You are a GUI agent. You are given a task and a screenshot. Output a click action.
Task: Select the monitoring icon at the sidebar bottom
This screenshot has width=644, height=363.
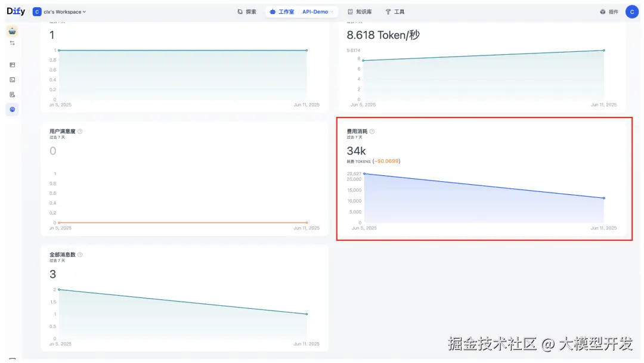point(13,109)
